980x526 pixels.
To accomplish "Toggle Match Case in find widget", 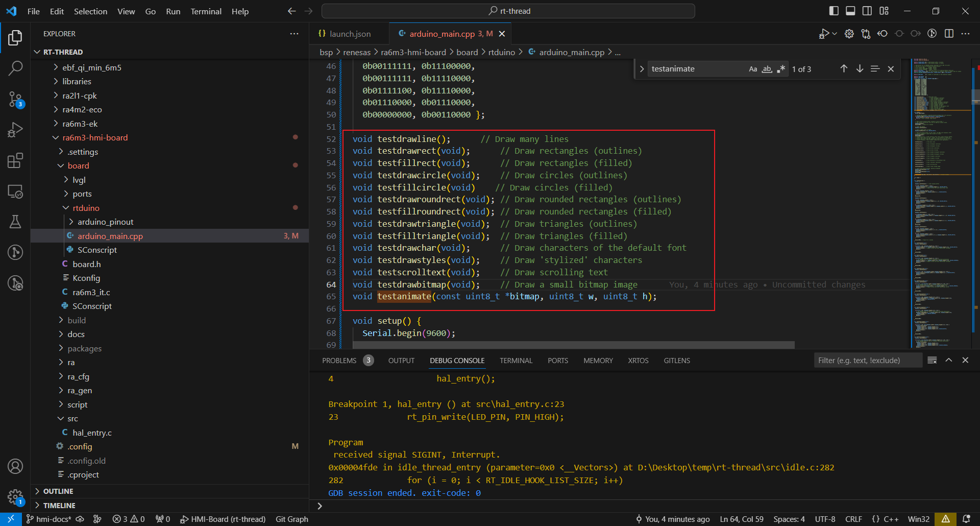I will (753, 69).
